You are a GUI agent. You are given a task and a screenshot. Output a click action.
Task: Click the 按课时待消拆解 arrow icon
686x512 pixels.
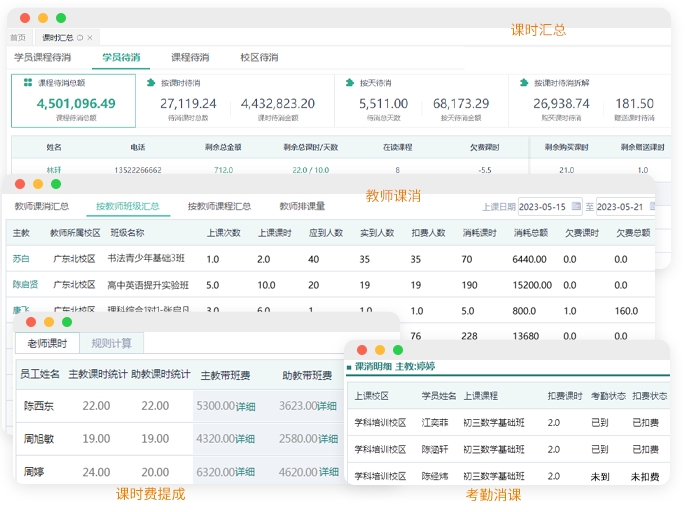click(x=523, y=83)
